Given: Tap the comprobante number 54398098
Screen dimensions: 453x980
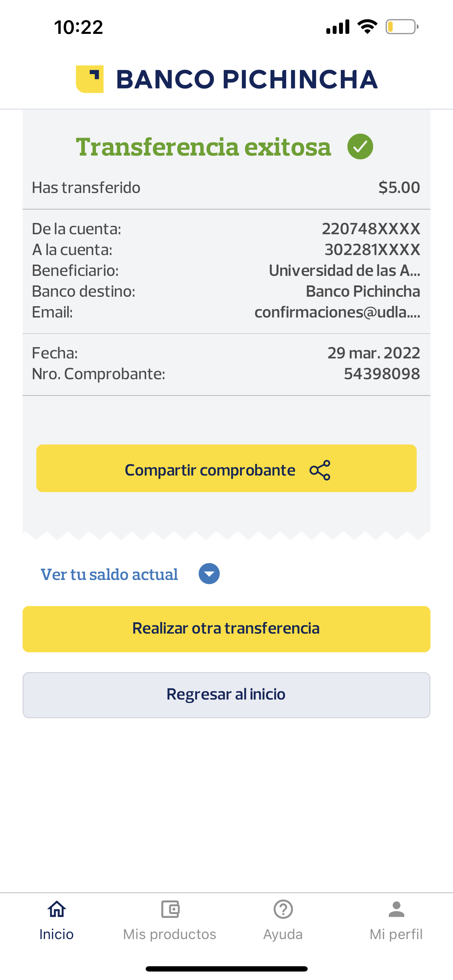Looking at the screenshot, I should 381,374.
